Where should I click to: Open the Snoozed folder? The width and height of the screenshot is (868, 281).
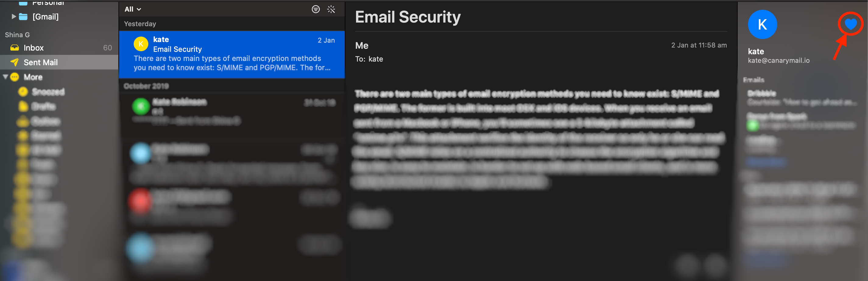(x=48, y=92)
